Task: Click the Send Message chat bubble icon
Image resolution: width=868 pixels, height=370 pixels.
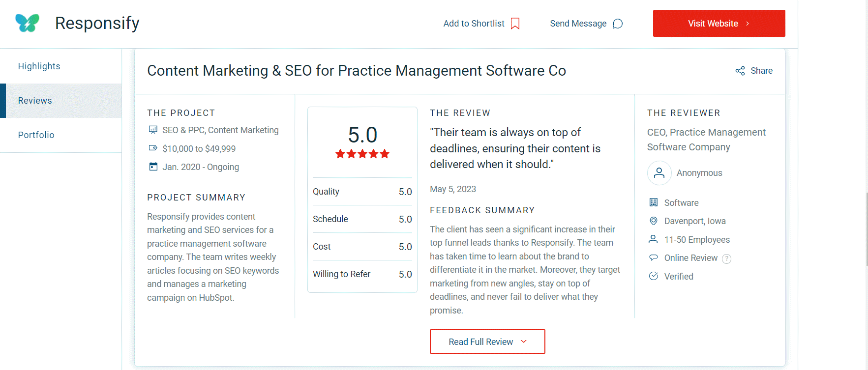Action: tap(618, 24)
